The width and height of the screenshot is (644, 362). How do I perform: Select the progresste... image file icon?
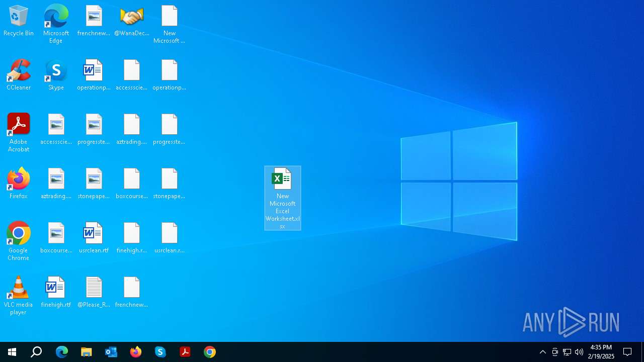94,130
